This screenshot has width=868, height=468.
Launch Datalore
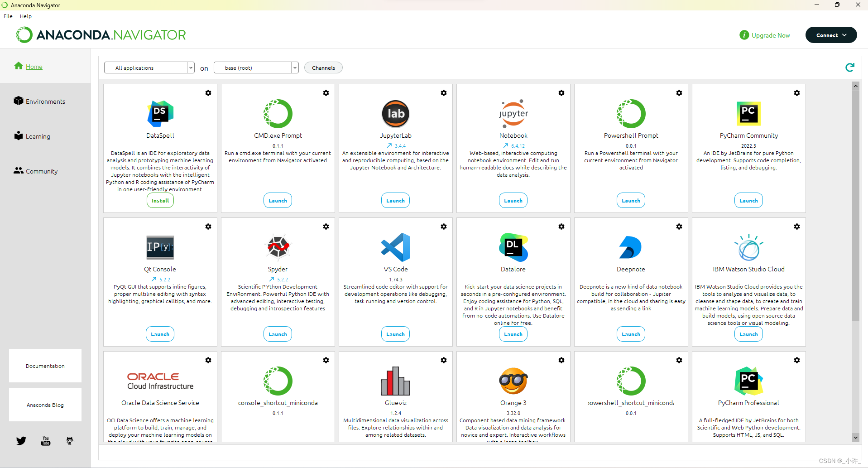tap(513, 334)
